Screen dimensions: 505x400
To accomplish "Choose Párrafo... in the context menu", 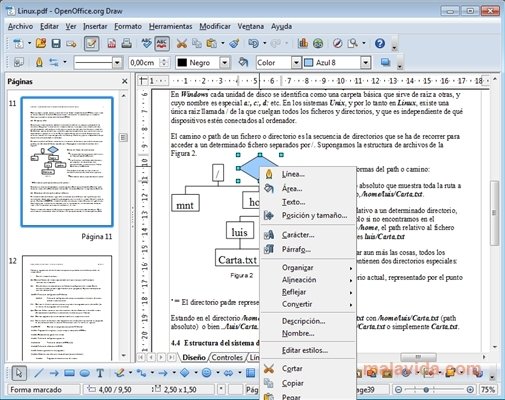I will [x=308, y=249].
